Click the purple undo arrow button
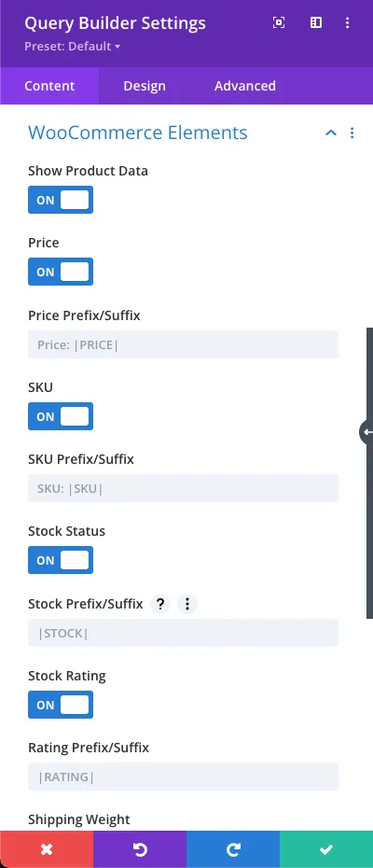Viewport: 373px width, 868px height. point(140,849)
